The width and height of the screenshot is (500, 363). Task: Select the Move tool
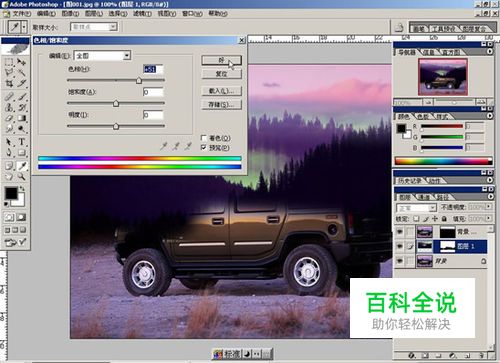click(22, 62)
